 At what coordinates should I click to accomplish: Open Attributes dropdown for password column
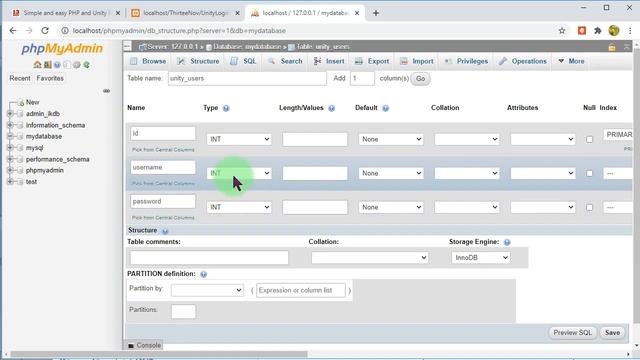542,207
